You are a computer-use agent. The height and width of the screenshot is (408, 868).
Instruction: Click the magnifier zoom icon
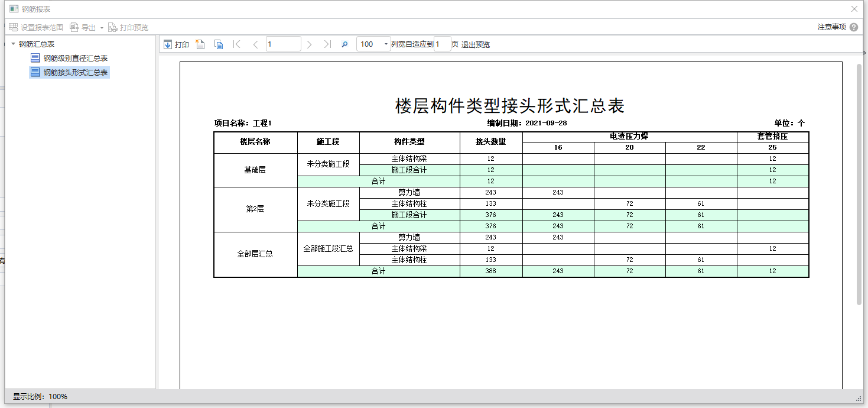[x=345, y=44]
